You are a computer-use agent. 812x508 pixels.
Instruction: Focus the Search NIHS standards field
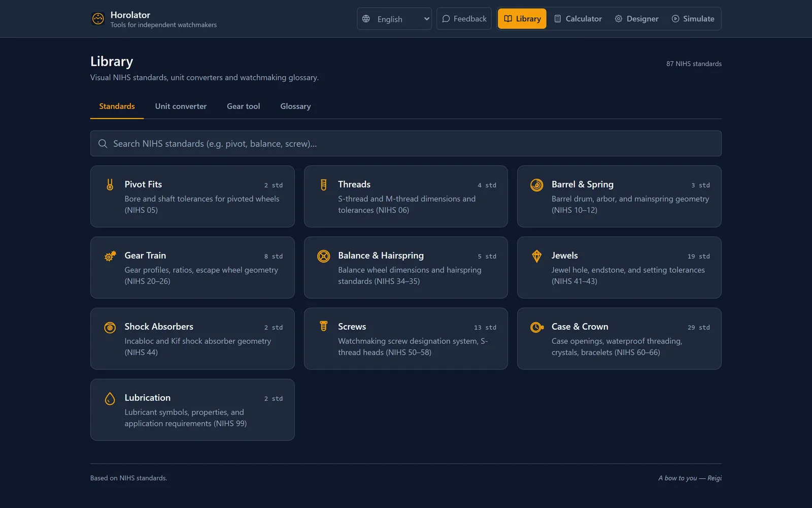pyautogui.click(x=406, y=144)
